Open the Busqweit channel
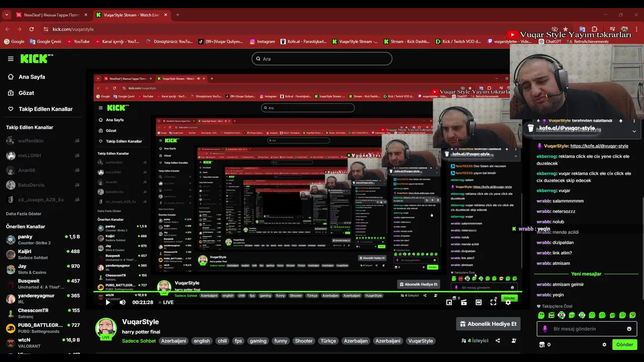The width and height of the screenshot is (644, 362). (x=43, y=284)
